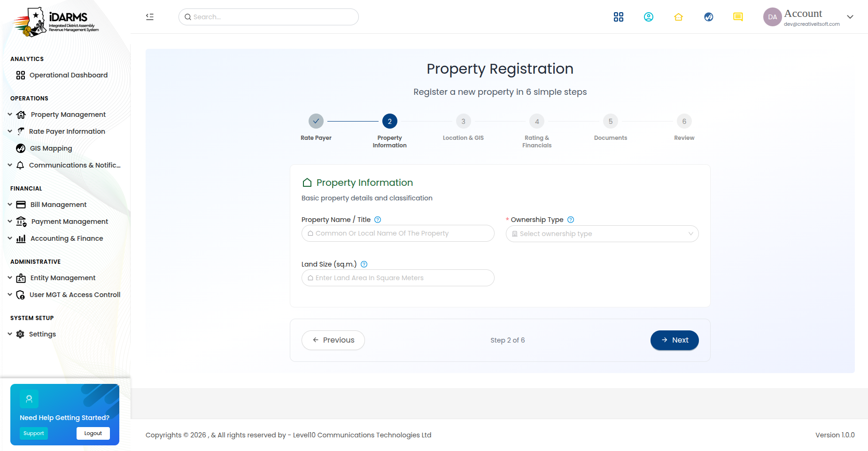Expand Property Management chevron

pyautogui.click(x=10, y=115)
